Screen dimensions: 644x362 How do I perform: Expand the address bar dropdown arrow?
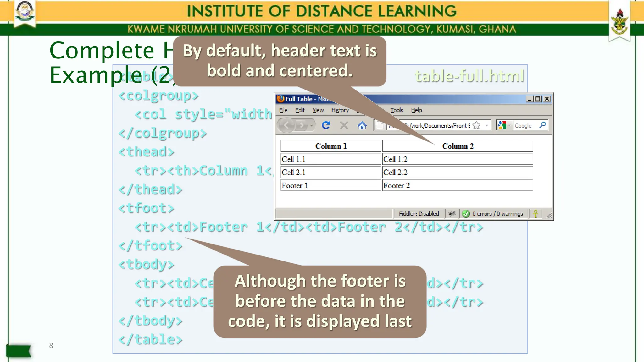pyautogui.click(x=486, y=125)
